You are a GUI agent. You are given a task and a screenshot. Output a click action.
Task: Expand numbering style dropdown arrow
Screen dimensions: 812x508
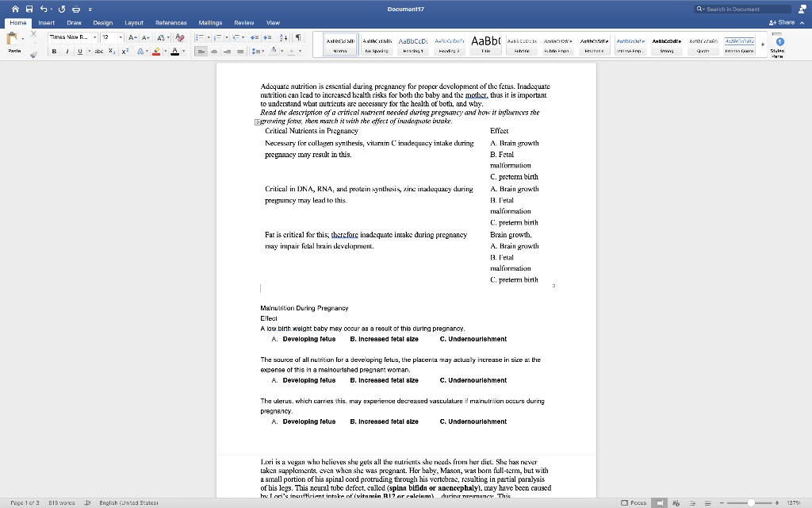click(226, 37)
